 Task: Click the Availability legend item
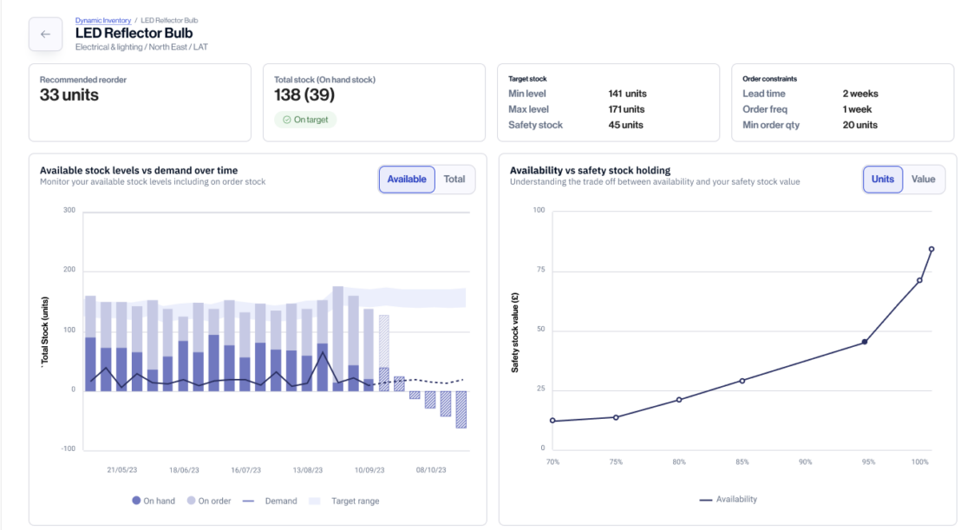728,499
